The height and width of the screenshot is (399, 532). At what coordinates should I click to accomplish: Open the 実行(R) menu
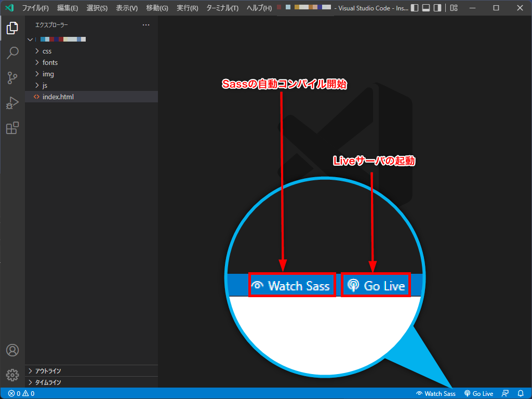(187, 8)
